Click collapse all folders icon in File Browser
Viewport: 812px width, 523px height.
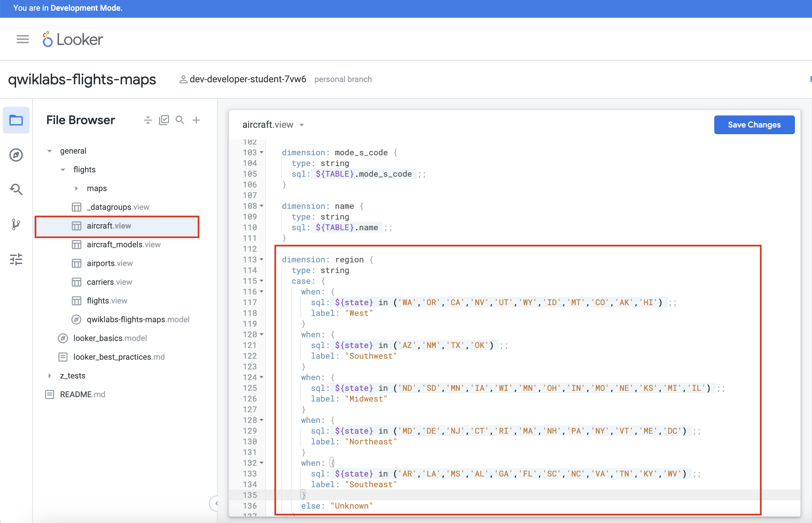click(x=148, y=120)
